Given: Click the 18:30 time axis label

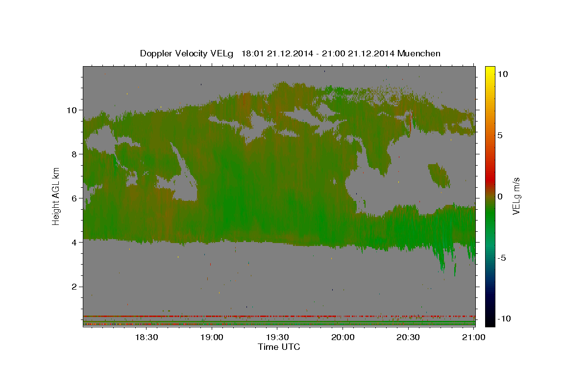Looking at the screenshot, I should click(x=146, y=337).
